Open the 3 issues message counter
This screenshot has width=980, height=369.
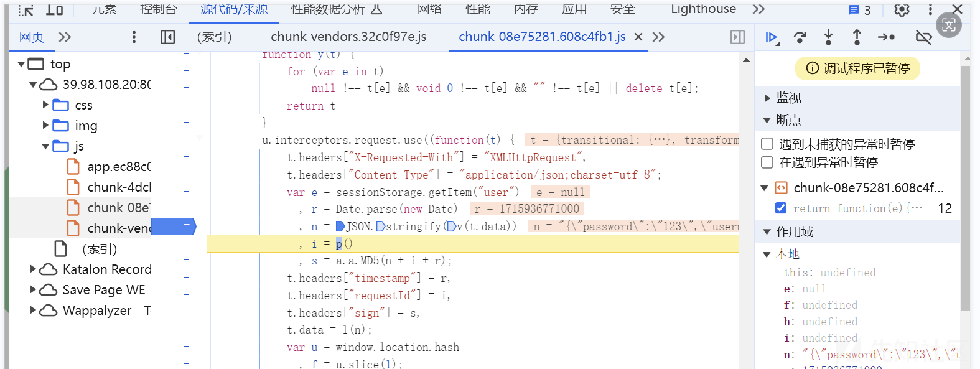point(860,10)
